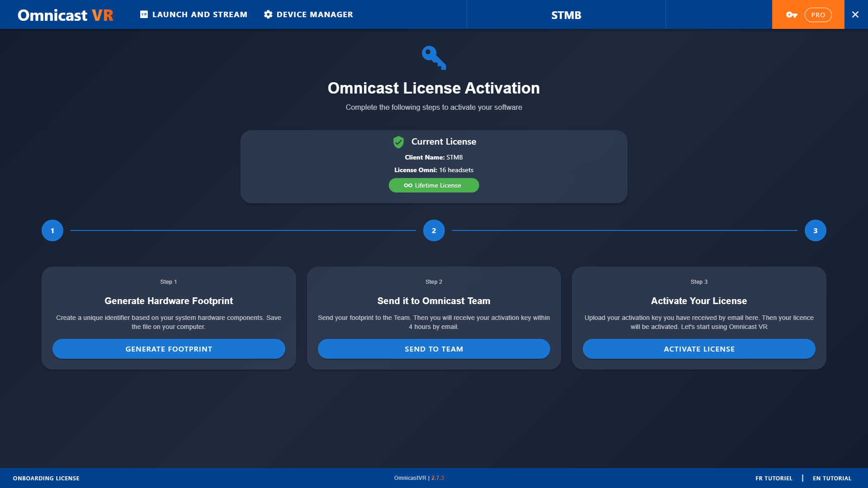Click the Omnicast VR logo
This screenshot has height=488, width=868.
(x=66, y=15)
